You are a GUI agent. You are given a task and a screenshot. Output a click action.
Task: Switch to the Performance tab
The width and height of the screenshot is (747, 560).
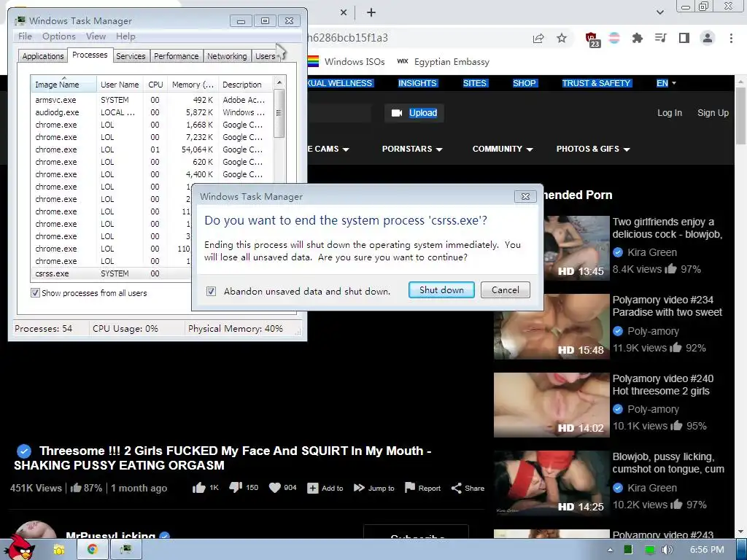coord(177,55)
